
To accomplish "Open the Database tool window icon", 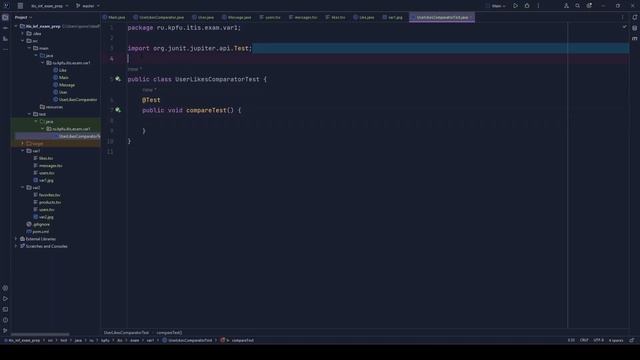I will click(x=635, y=28).
